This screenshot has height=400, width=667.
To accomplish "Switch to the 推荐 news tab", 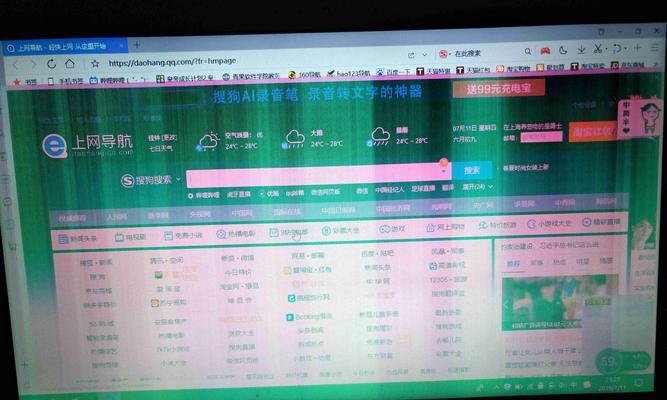I will point(513,263).
